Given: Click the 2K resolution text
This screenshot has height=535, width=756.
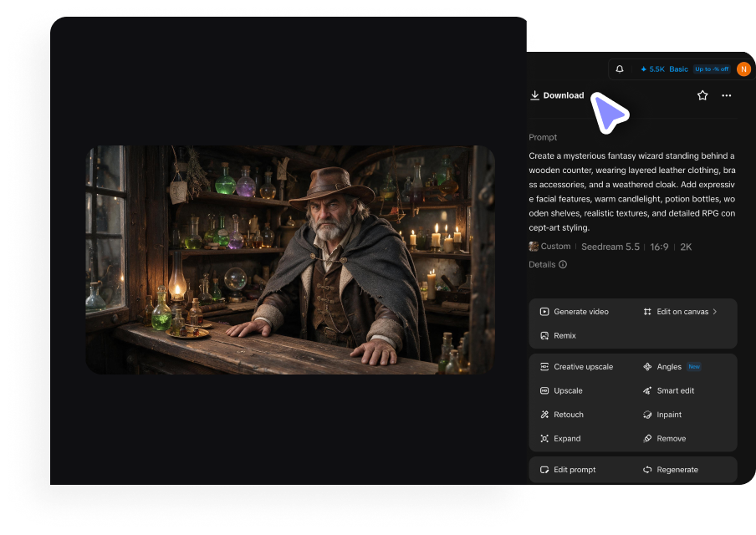Looking at the screenshot, I should [686, 247].
